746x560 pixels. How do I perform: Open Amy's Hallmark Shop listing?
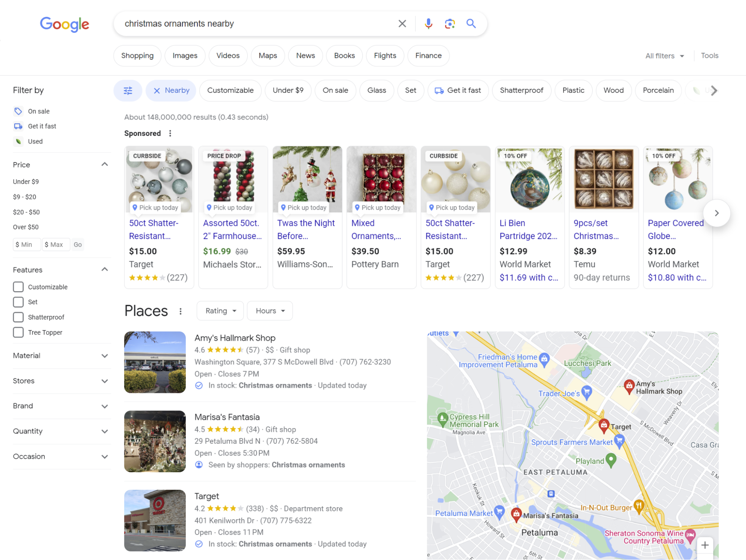click(x=235, y=338)
